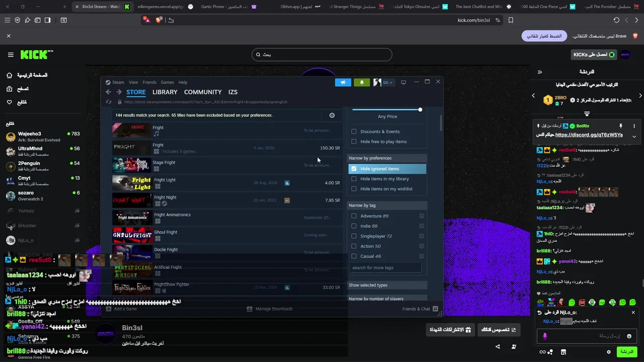Image resolution: width=644 pixels, height=362 pixels.
Task: Open View menu in Steam
Action: (133, 82)
